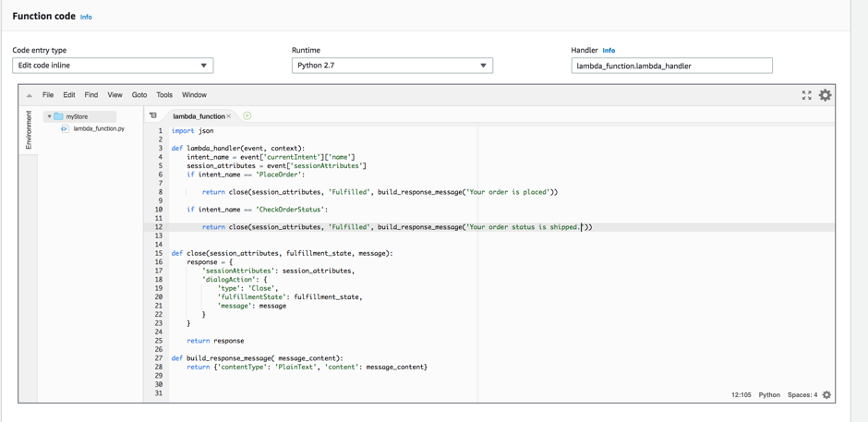868x422 pixels.
Task: Click the new tab plus icon
Action: coord(247,116)
